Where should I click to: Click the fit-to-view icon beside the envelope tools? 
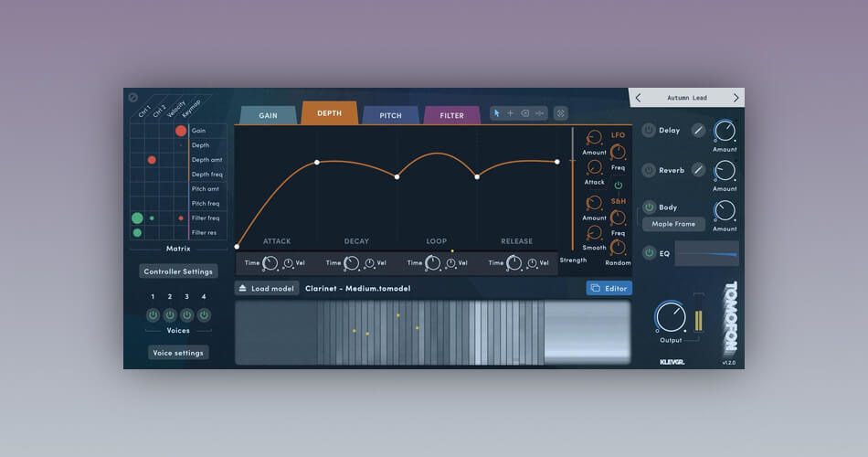point(561,113)
